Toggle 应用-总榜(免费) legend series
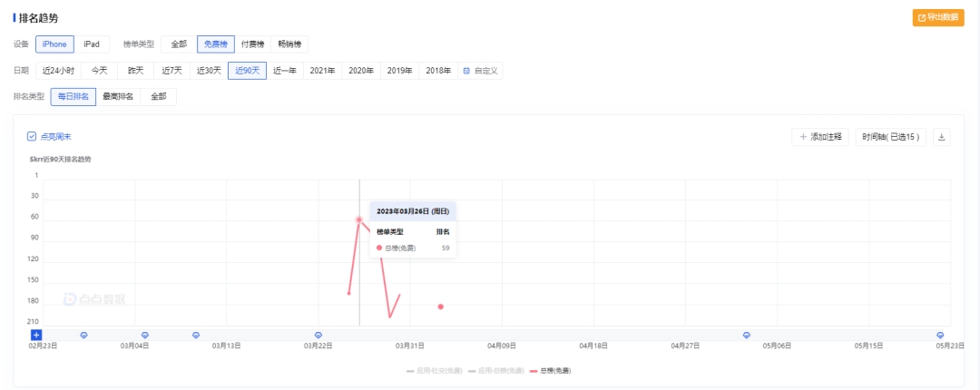The image size is (980, 390). [496, 371]
